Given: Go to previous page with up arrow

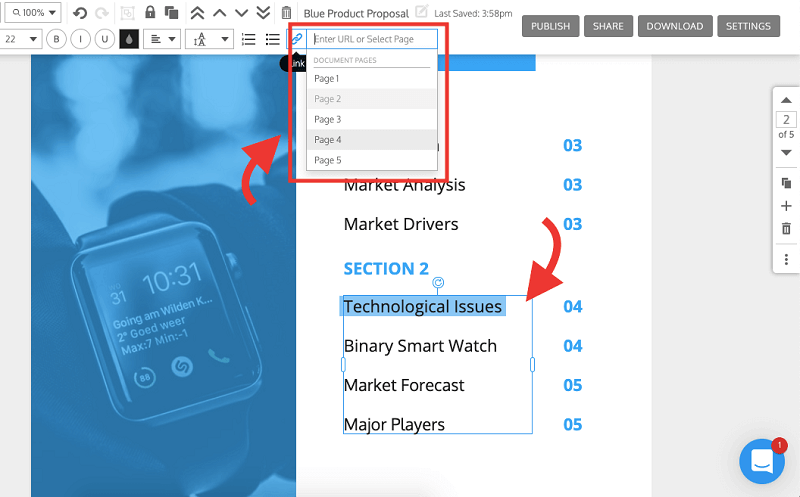Looking at the screenshot, I should tap(786, 101).
